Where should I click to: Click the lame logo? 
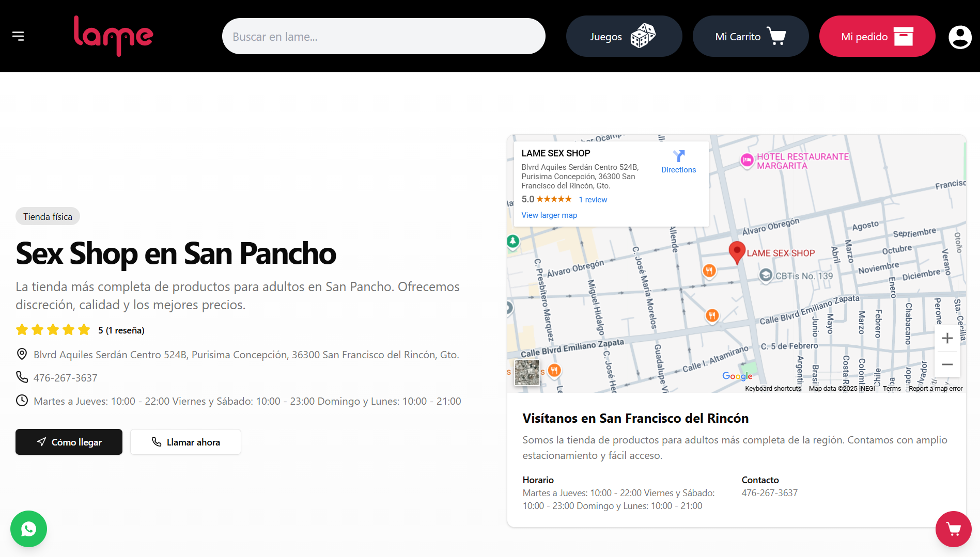coord(113,36)
